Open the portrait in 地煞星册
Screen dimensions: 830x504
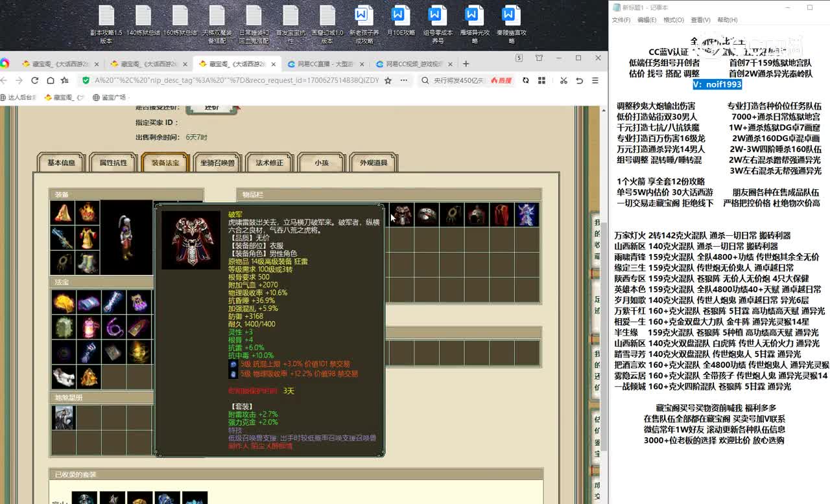64,418
